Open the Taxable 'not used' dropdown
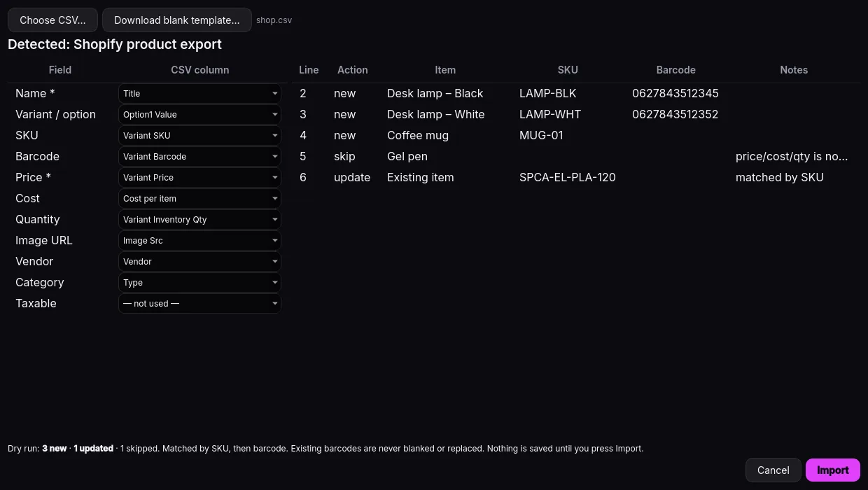The image size is (868, 490). click(199, 304)
